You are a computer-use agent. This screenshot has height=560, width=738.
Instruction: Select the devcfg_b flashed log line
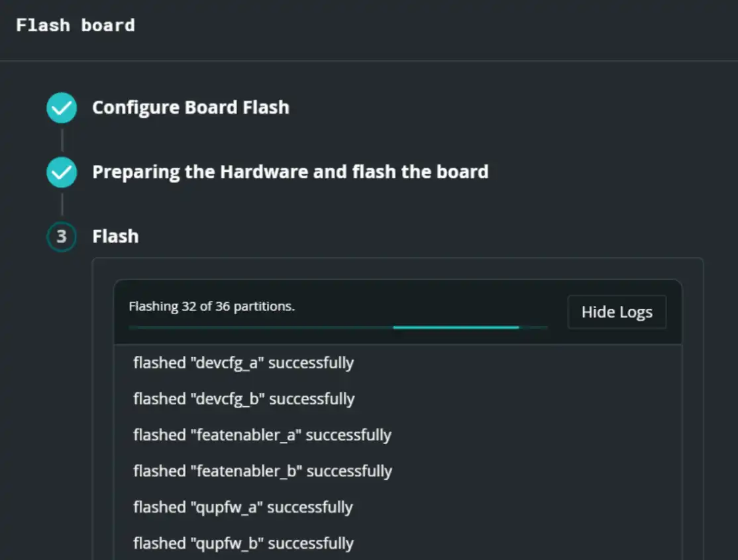pyautogui.click(x=244, y=399)
